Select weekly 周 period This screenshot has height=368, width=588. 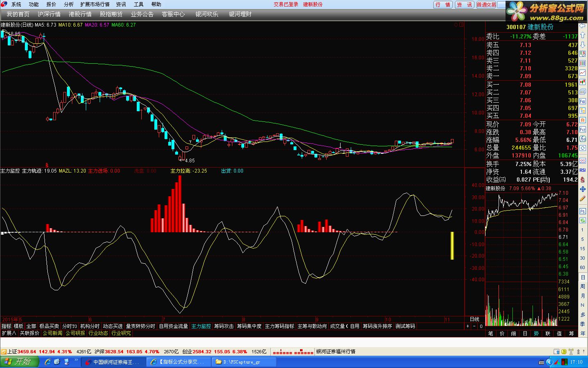[583, 286]
